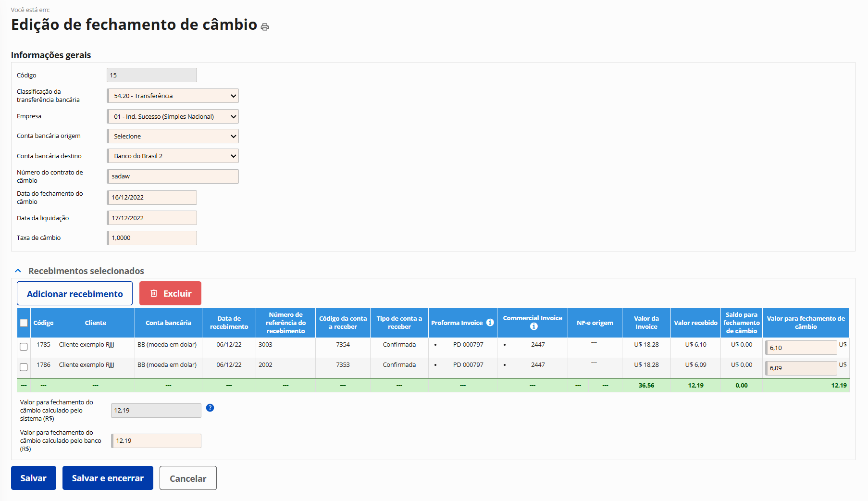Click the Proforma Invoice info icon

490,323
